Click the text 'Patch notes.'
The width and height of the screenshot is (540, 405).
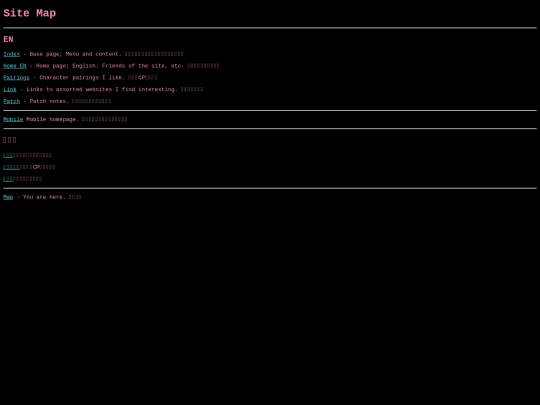pos(49,101)
